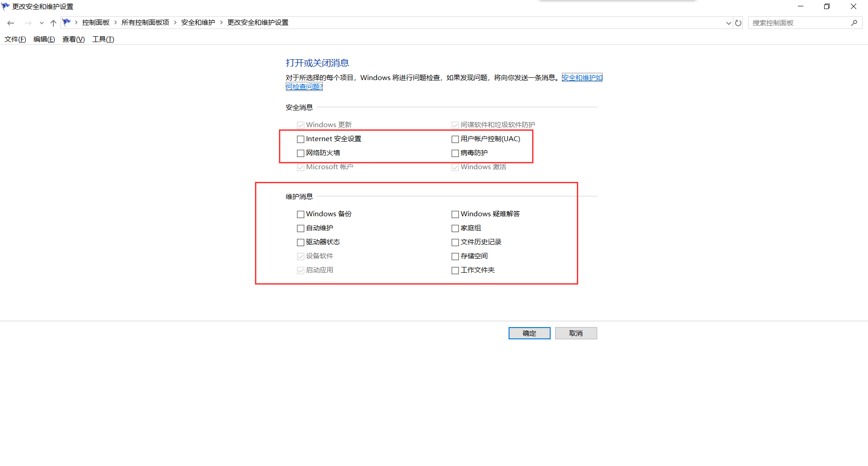Click the Up one level arrow

(x=53, y=23)
